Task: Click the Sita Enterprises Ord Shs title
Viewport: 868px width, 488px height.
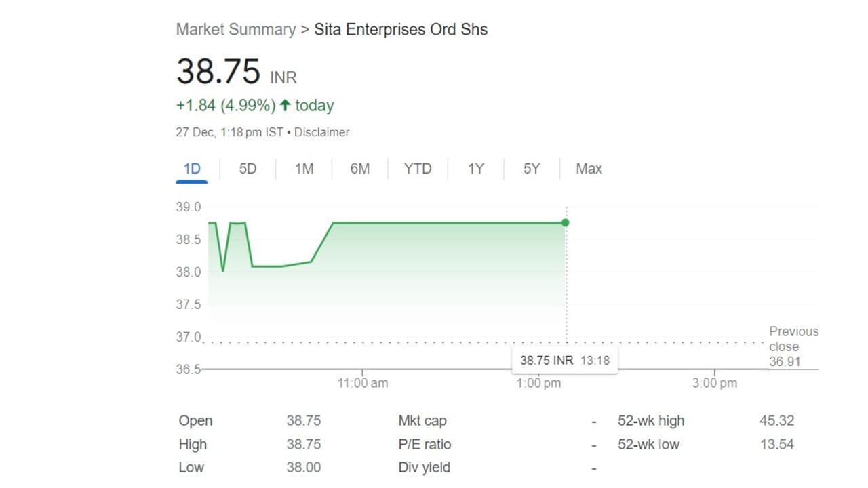Action: point(400,29)
